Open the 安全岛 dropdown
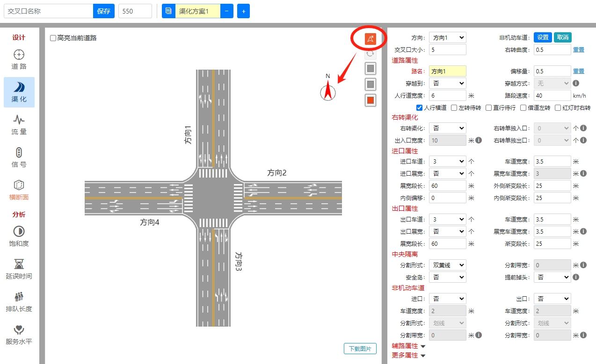The image size is (596, 364). [447, 277]
